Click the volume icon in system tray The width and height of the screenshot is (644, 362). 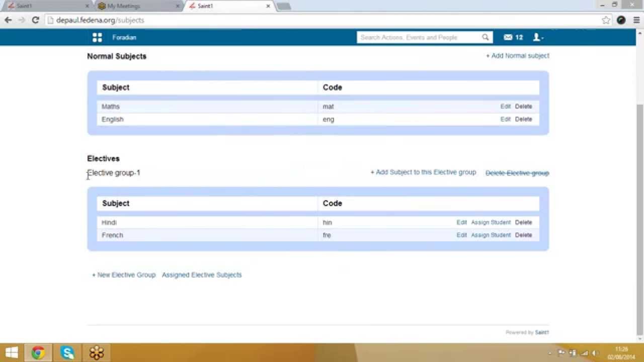pos(595,353)
